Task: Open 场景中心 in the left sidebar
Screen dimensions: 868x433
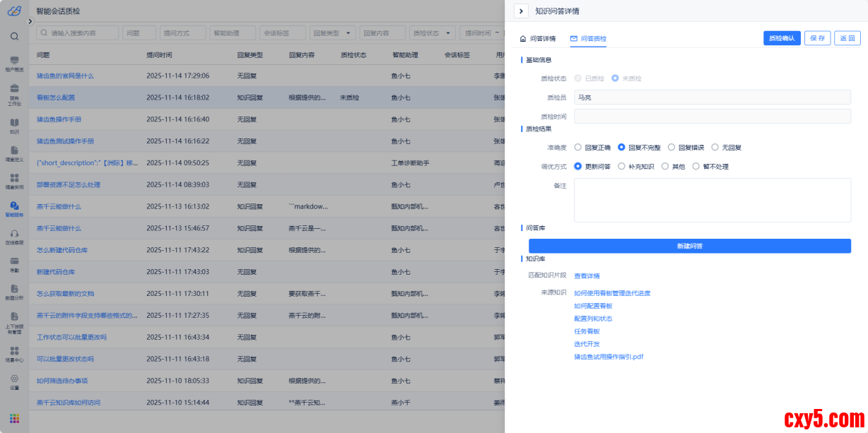Action: 14,353
